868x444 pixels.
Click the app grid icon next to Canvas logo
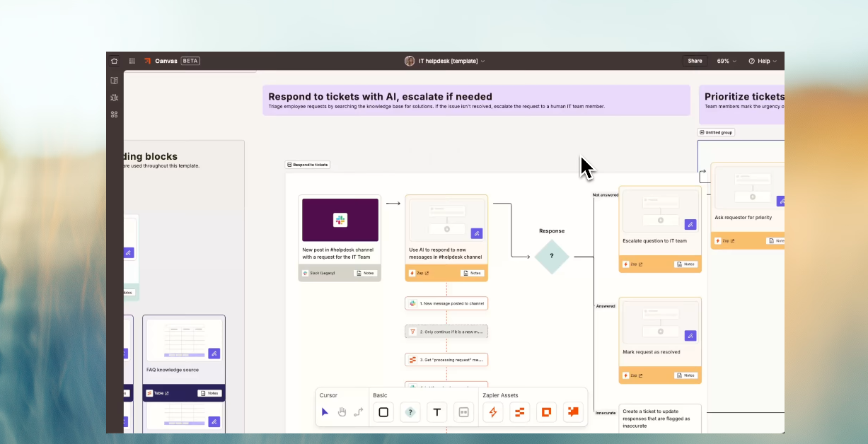coord(132,61)
